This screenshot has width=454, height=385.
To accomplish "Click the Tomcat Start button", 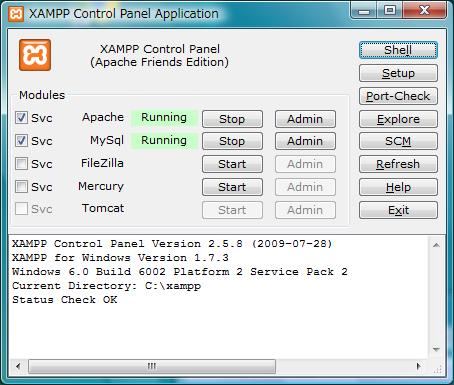I will click(232, 210).
